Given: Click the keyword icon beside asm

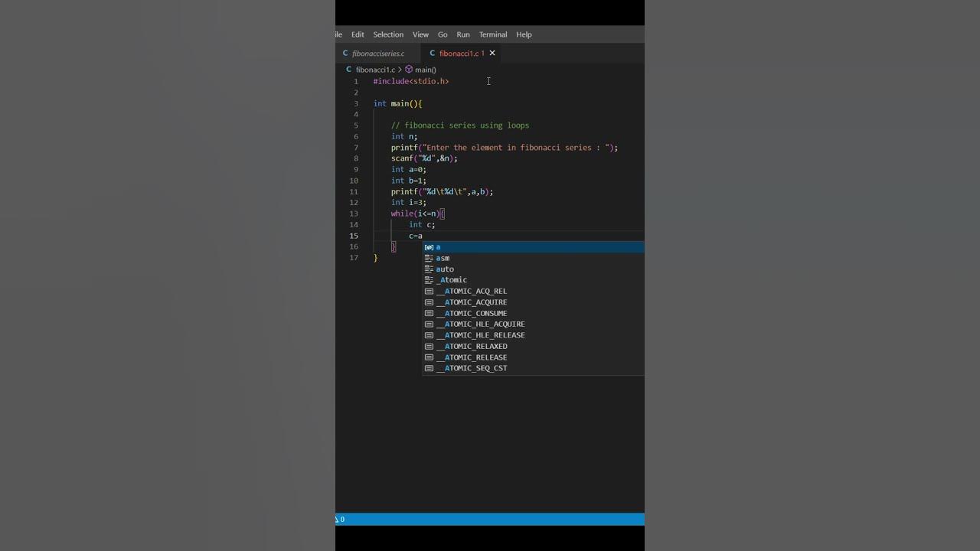Looking at the screenshot, I should click(x=429, y=258).
